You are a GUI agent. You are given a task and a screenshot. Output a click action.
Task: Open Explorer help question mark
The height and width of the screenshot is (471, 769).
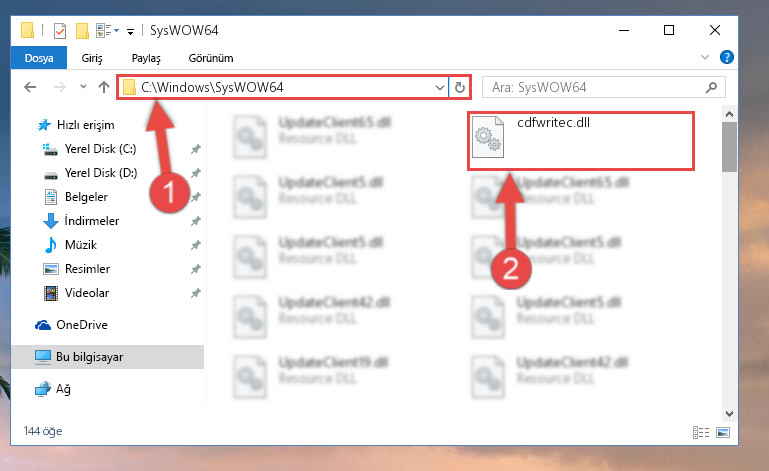point(726,57)
